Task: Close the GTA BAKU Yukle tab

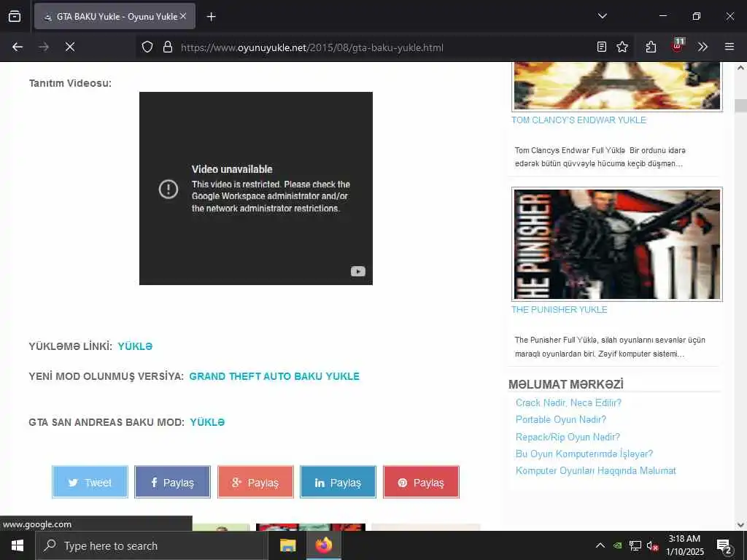Action: tap(183, 16)
